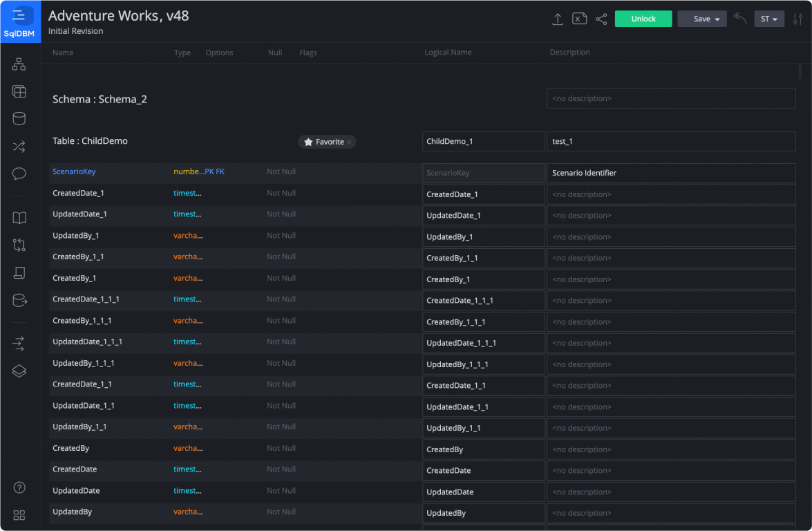Open the comments speech bubble icon
Image resolution: width=812 pixels, height=531 pixels.
tap(19, 174)
